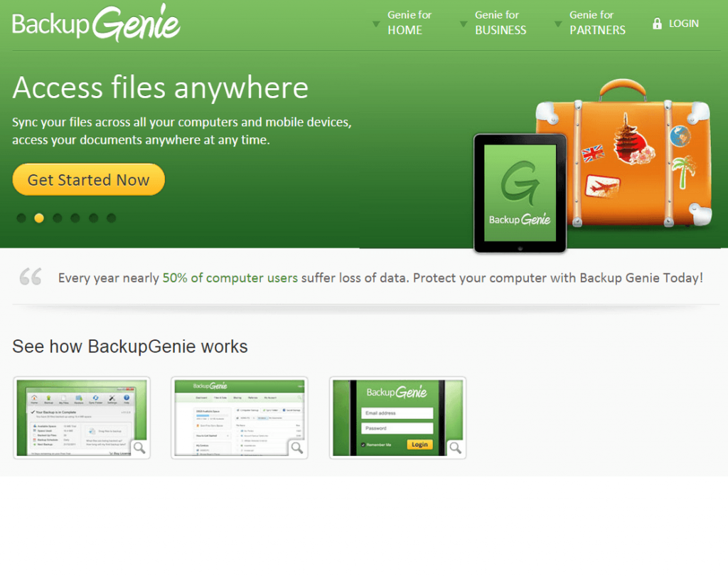728x577 pixels.
Task: Click the quotation mark icon before the statistic
Action: [x=30, y=276]
